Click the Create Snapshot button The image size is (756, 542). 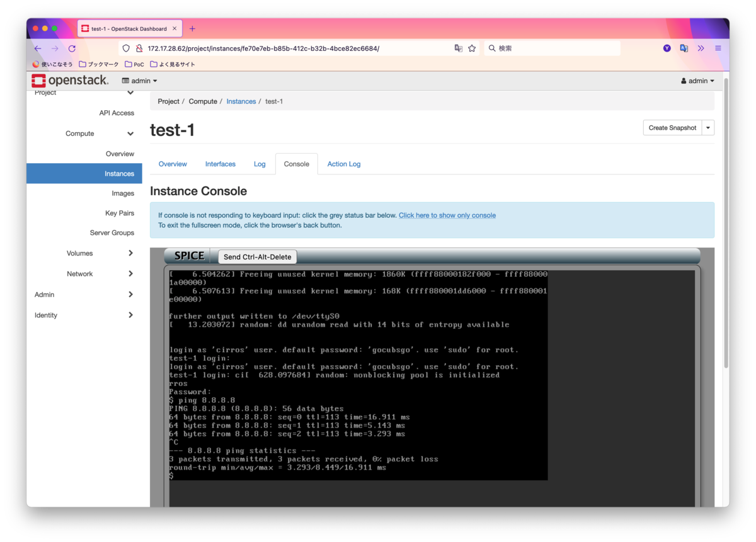(x=672, y=128)
